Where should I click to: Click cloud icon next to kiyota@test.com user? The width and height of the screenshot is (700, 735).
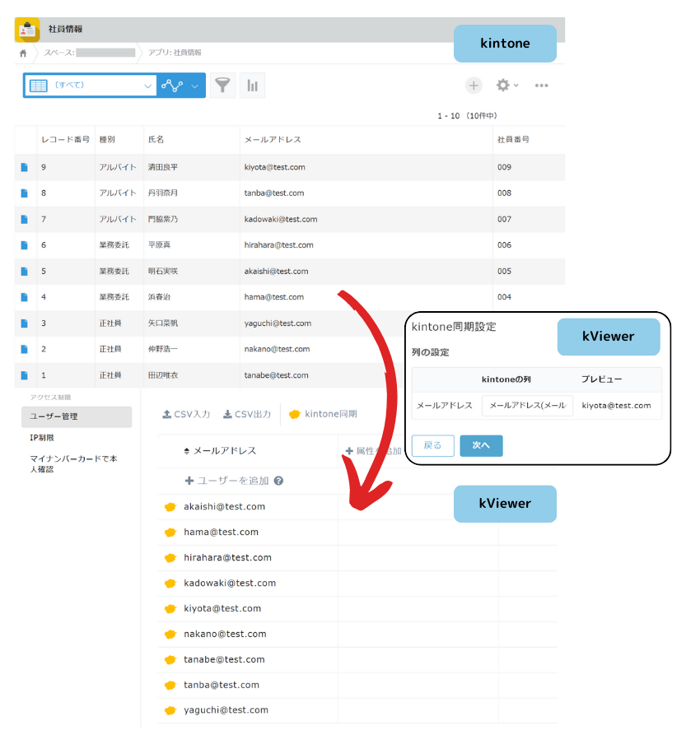click(170, 609)
